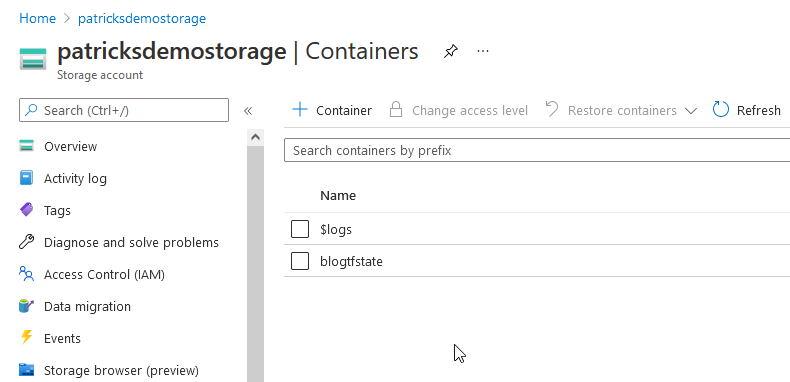
Task: Click the Home breadcrumb link
Action: pyautogui.click(x=37, y=19)
